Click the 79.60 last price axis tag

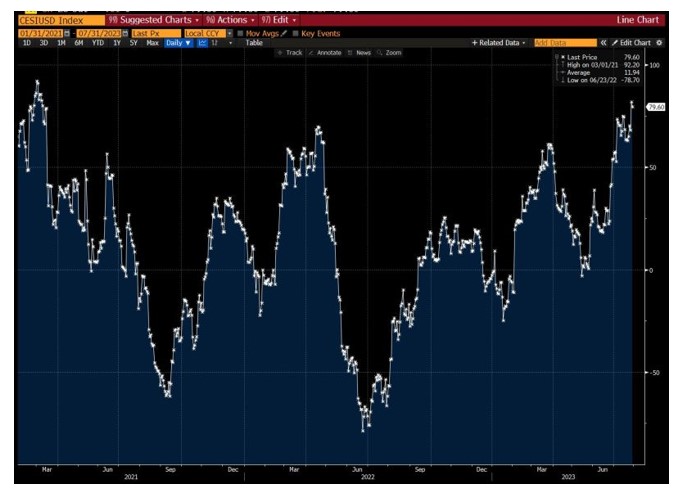click(x=656, y=107)
